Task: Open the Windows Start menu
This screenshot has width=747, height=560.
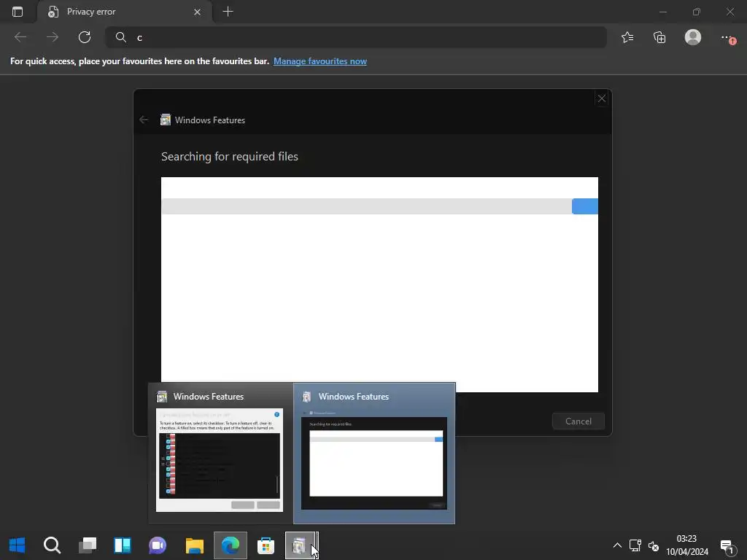Action: tap(18, 545)
